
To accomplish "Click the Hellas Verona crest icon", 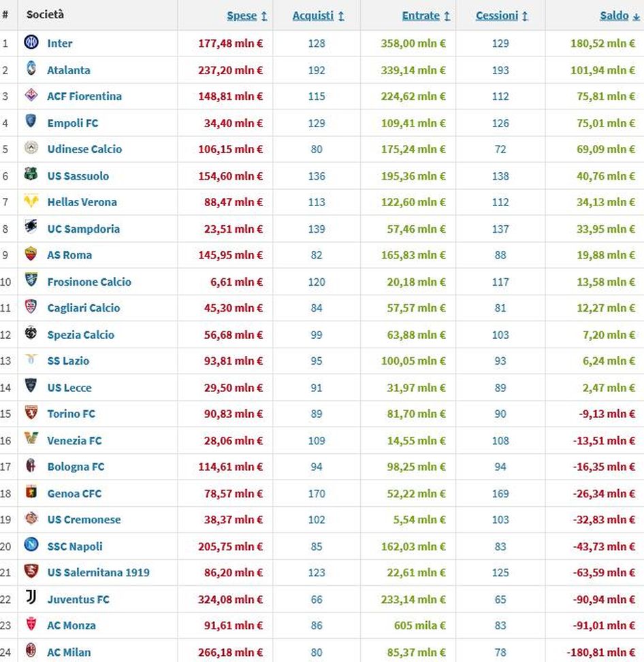I will [x=31, y=201].
